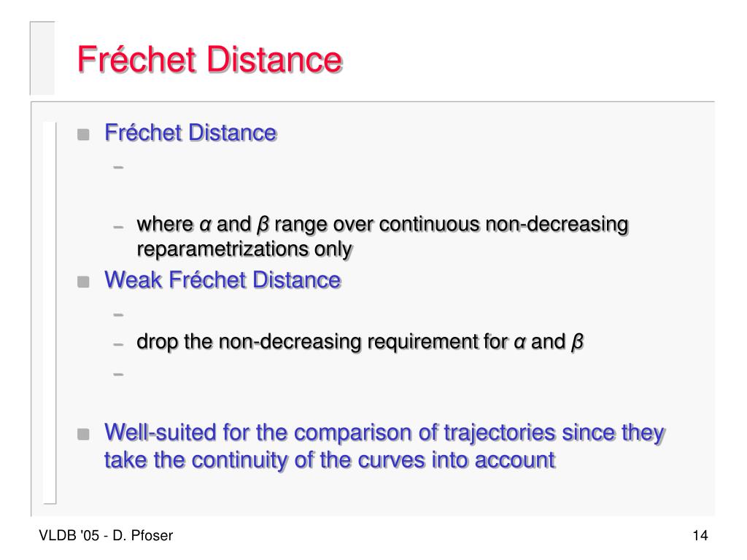The height and width of the screenshot is (560, 747).
Task: Click the empty dash under Weak Fréchet Distance
Action: pyautogui.click(x=119, y=315)
